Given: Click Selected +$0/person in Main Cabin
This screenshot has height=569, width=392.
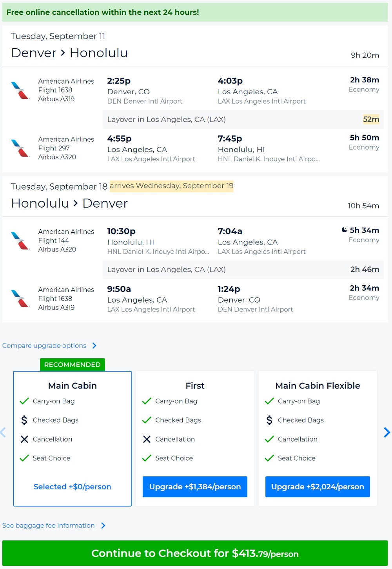Looking at the screenshot, I should [x=73, y=487].
